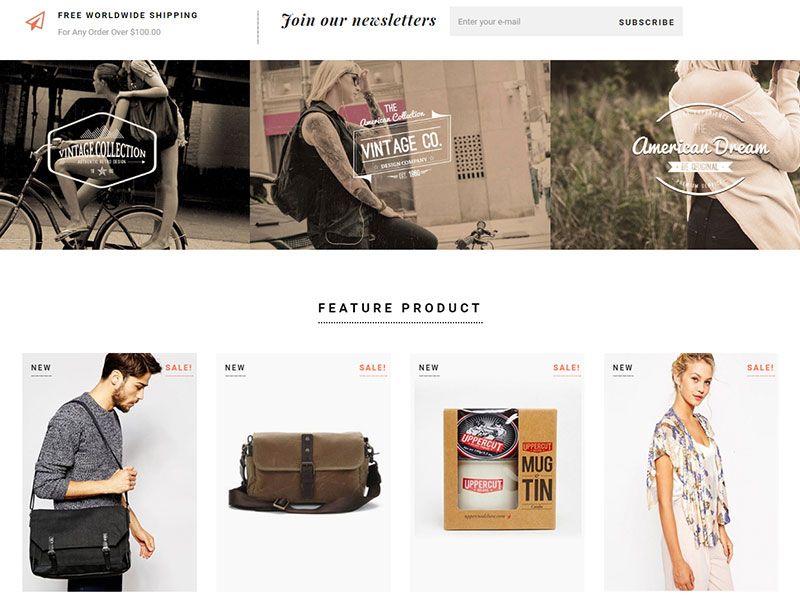Click NEW label on floral kimono product
The width and height of the screenshot is (800, 600).
point(622,367)
